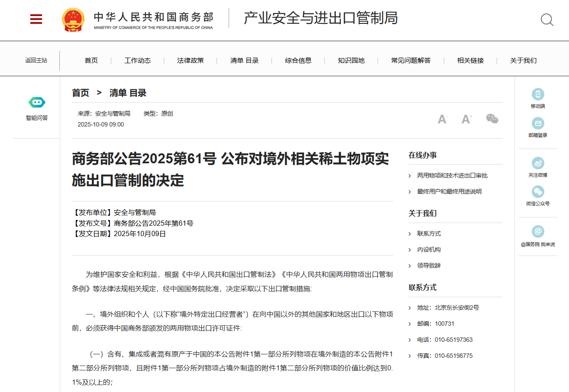Open the 邮箱登录 mail icon
The height and width of the screenshot is (392, 569).
click(x=538, y=123)
